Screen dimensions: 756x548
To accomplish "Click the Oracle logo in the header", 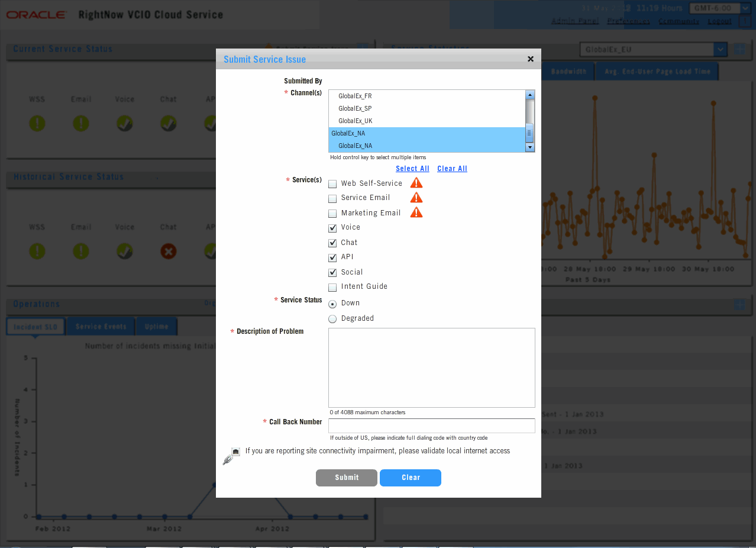I will click(x=36, y=15).
